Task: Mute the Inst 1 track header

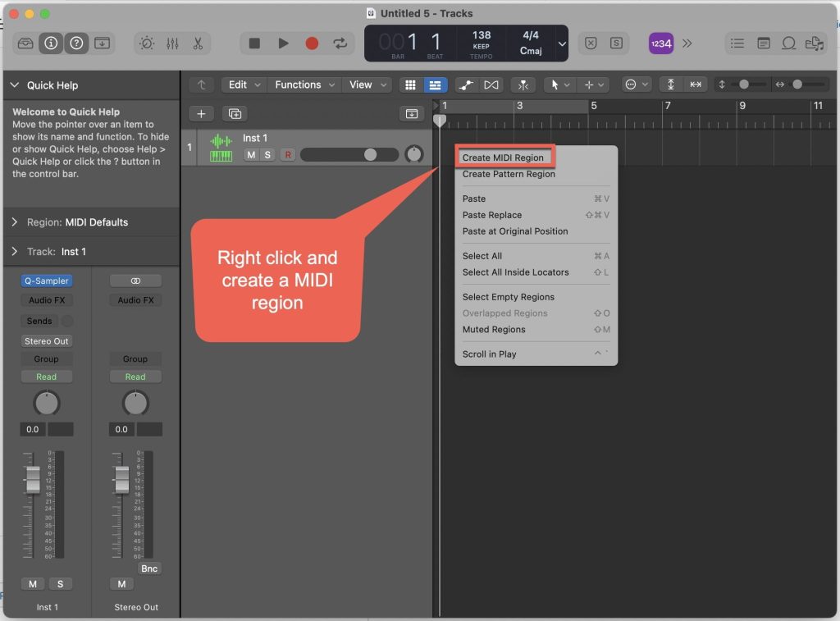Action: pos(251,155)
